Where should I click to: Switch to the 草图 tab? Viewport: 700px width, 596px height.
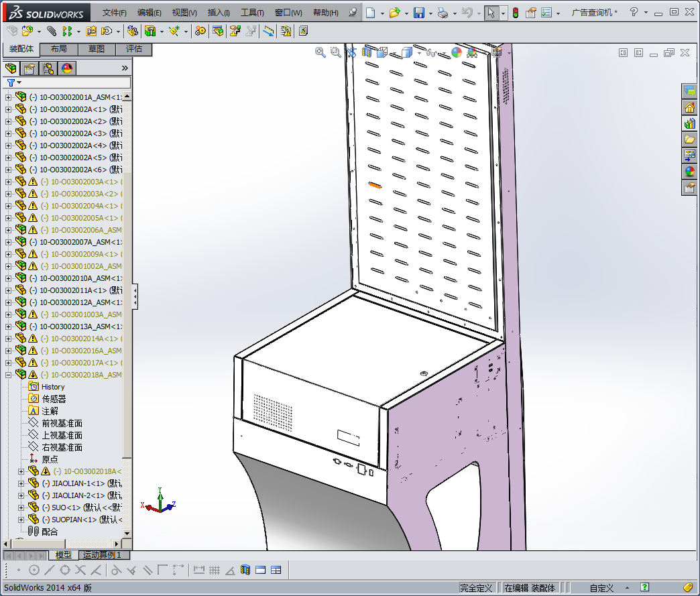tap(97, 49)
